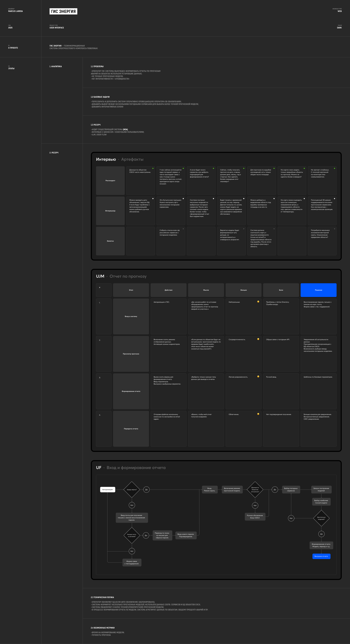Screen dimensions: 350x644
Task: Click the Боли column header
Action: point(281,290)
